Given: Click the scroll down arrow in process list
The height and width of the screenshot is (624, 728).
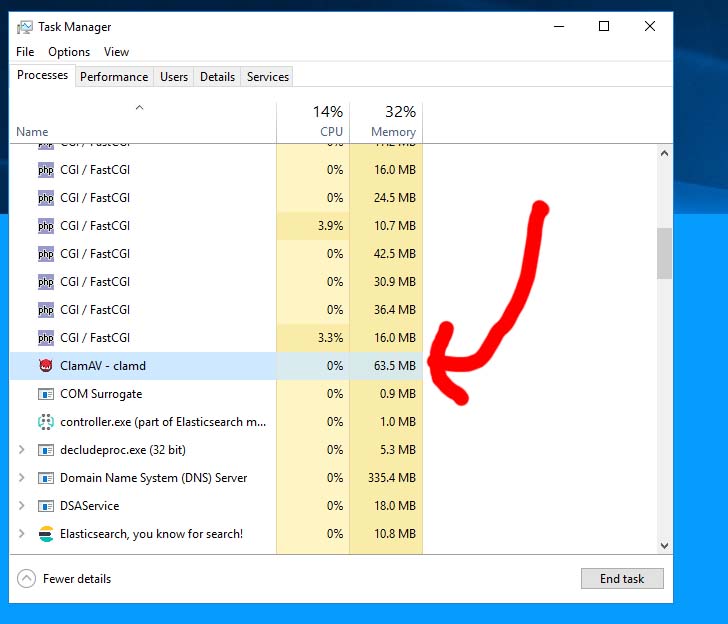Looking at the screenshot, I should click(x=664, y=546).
